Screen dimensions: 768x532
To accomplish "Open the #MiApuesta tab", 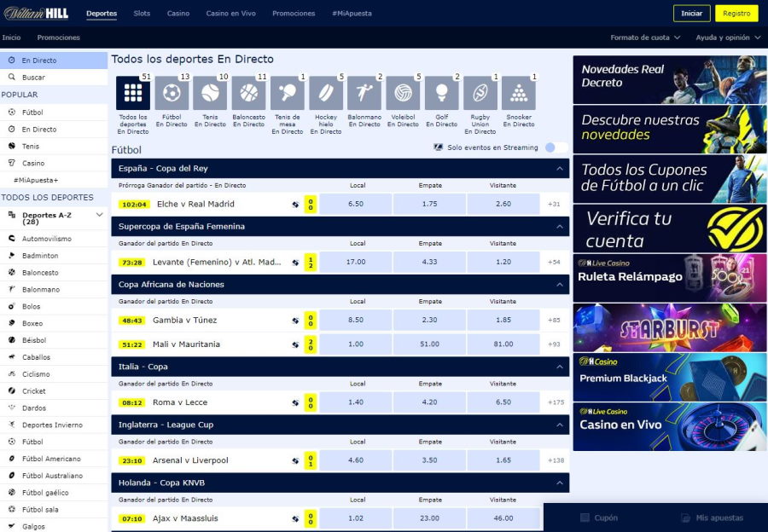I will coord(352,14).
